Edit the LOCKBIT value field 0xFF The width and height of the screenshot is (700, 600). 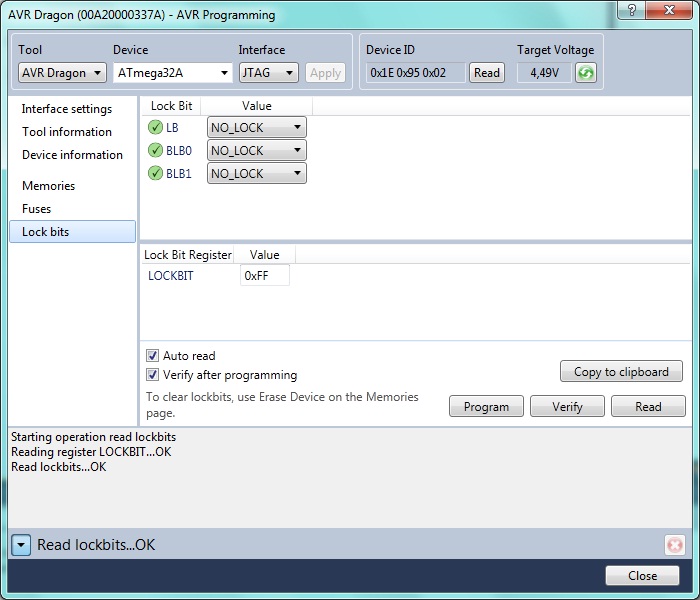point(265,275)
